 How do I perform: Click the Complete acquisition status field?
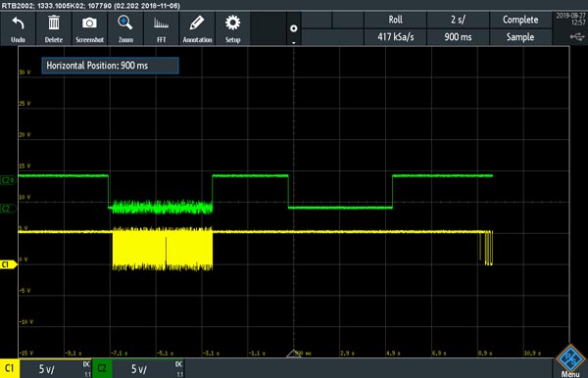click(x=520, y=20)
